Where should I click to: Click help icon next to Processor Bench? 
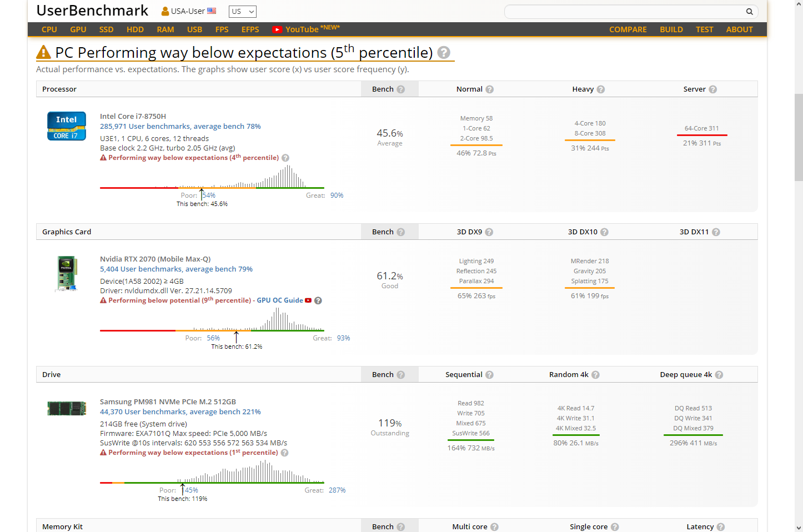pyautogui.click(x=401, y=89)
